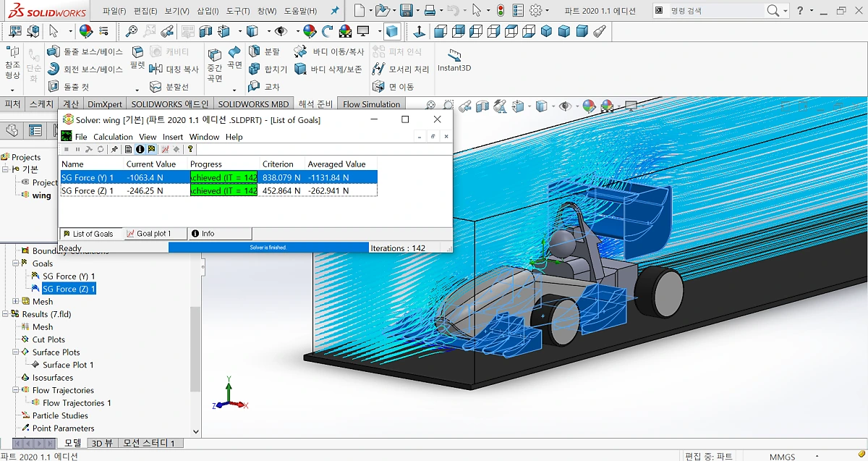
Task: Switch to the Flow Simulation ribbon tab
Action: [x=371, y=104]
